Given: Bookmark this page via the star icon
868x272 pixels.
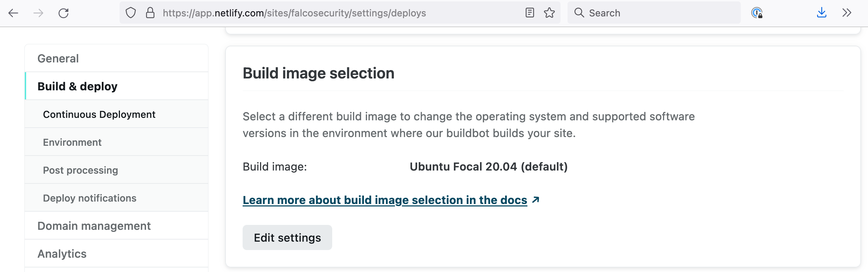Looking at the screenshot, I should click(549, 13).
